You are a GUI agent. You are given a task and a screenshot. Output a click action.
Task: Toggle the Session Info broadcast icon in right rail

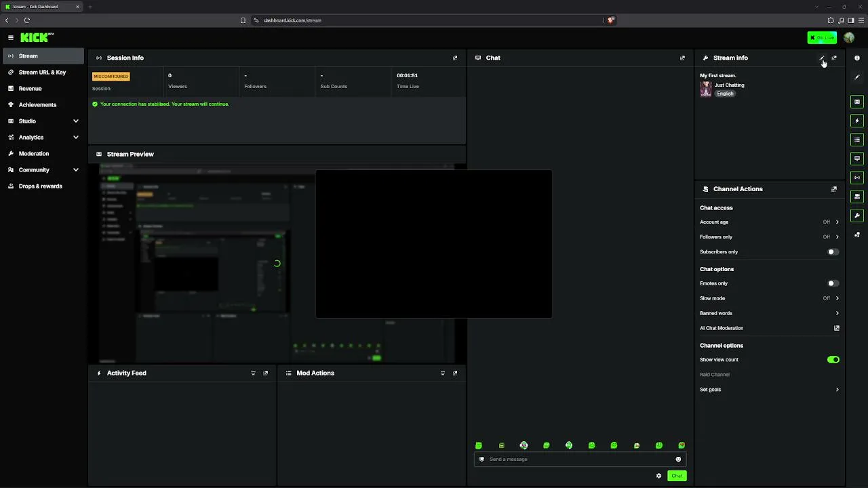coord(857,178)
